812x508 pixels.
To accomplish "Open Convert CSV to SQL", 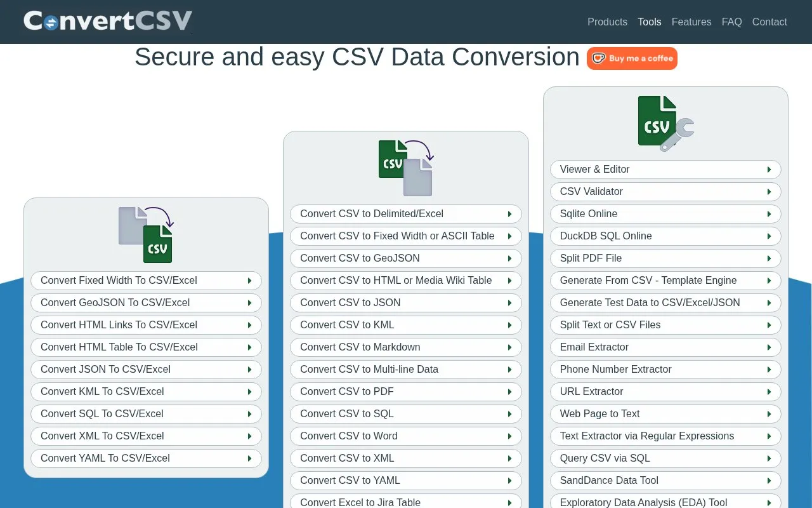I will coord(406,414).
